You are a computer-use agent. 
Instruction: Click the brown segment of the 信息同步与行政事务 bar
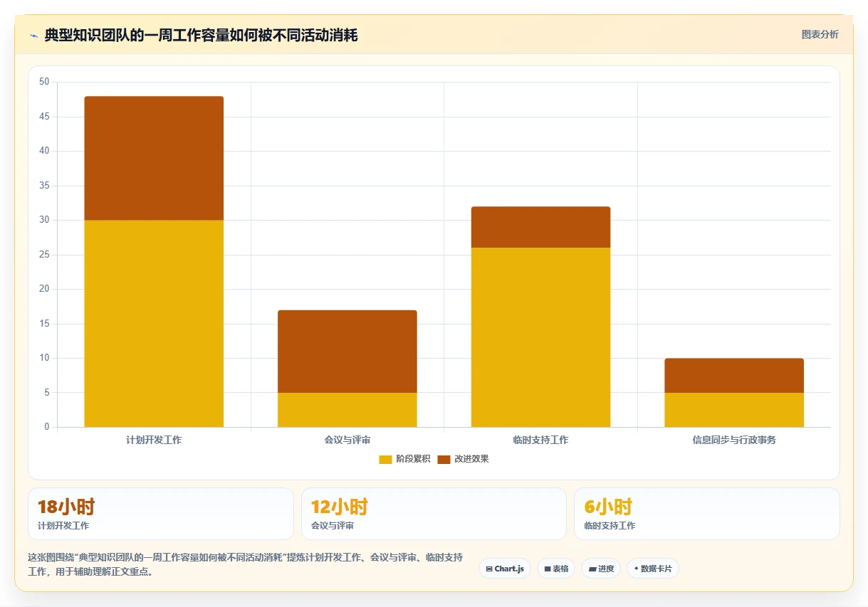(734, 376)
